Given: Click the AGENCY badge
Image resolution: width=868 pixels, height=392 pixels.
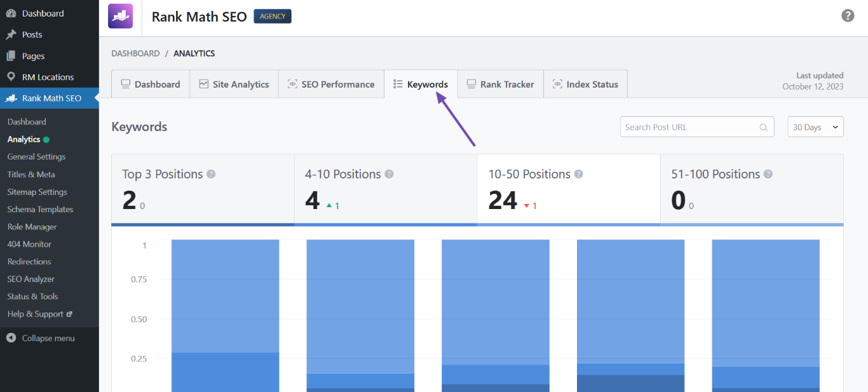Looking at the screenshot, I should tap(273, 17).
